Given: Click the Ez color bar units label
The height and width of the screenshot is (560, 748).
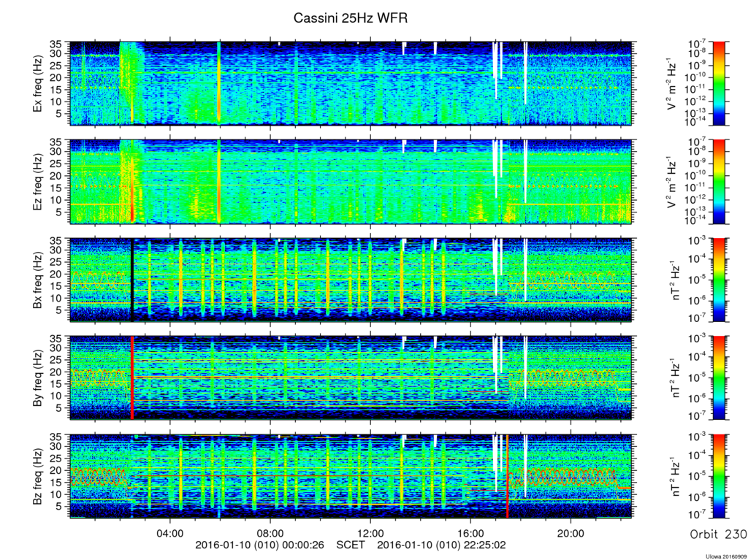Looking at the screenshot, I should pos(671,183).
